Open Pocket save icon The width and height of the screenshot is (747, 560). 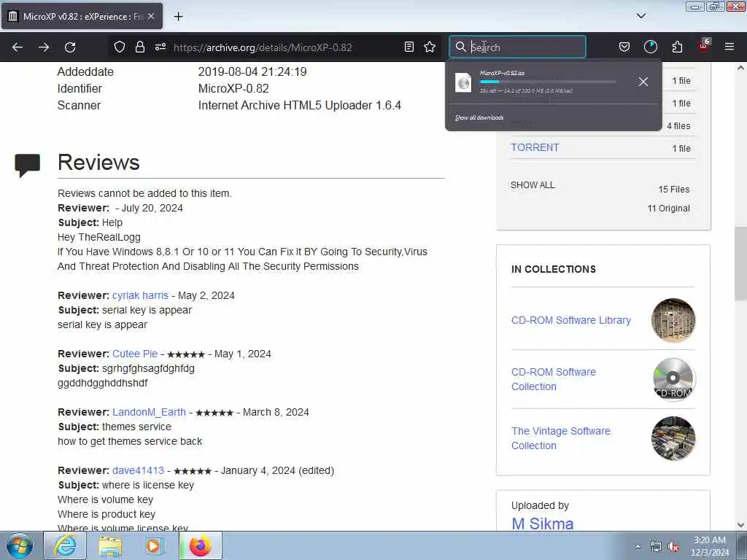pos(624,47)
